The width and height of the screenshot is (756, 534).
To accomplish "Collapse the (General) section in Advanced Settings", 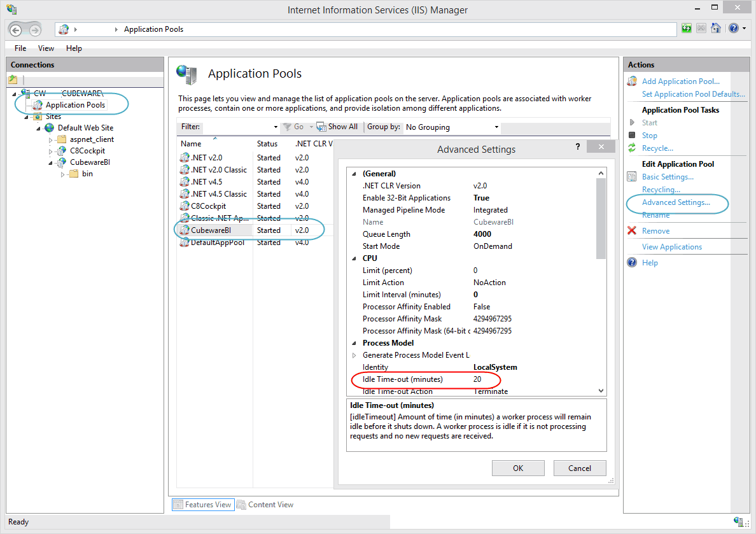I will point(354,174).
